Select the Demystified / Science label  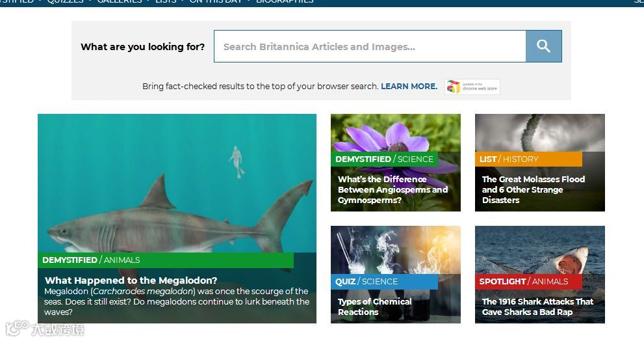click(x=384, y=159)
